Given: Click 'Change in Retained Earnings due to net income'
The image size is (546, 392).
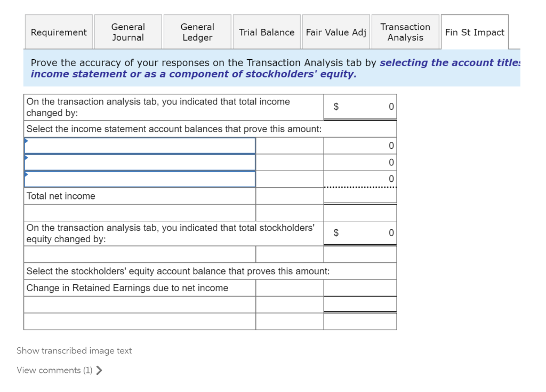Looking at the screenshot, I should (x=127, y=288).
